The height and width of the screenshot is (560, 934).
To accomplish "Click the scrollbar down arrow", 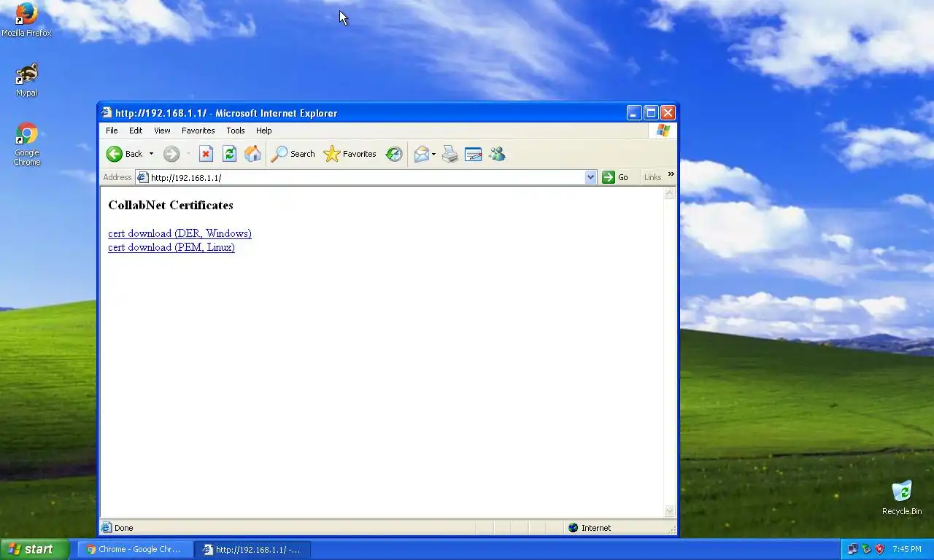I will click(x=669, y=511).
